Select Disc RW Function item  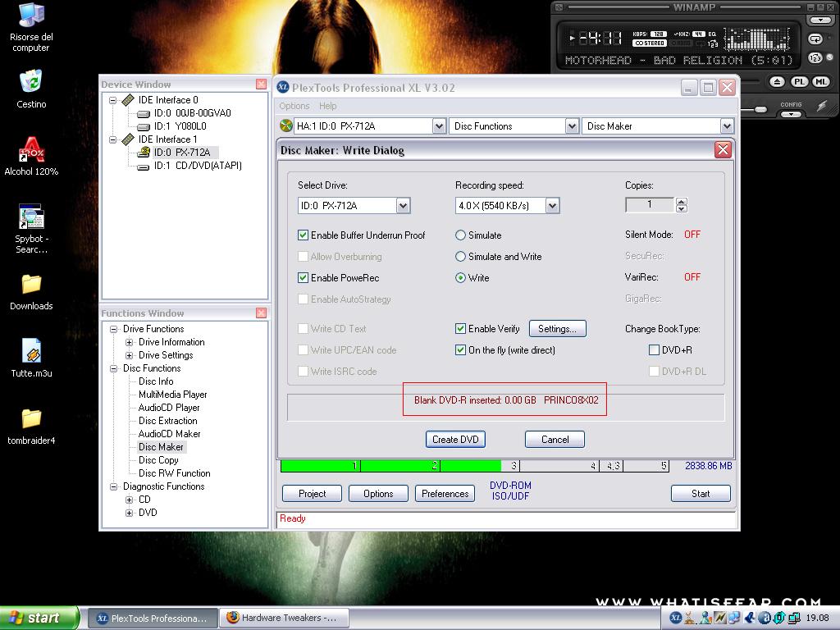coord(174,473)
